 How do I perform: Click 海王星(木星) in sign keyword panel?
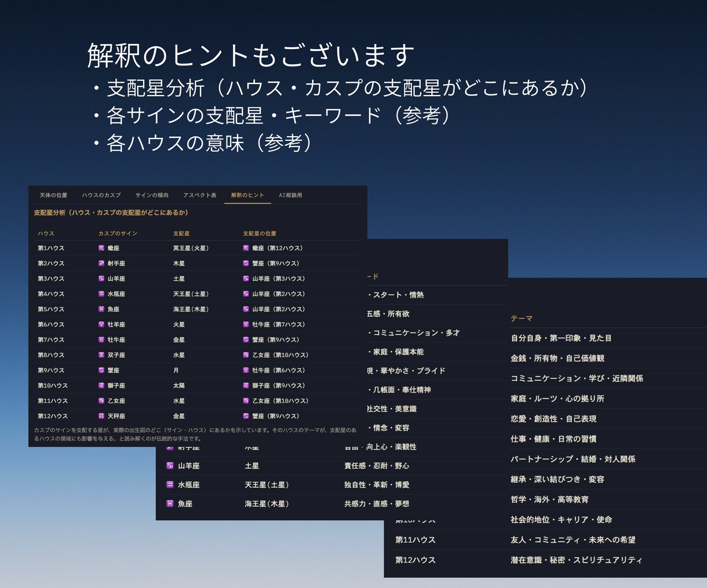click(267, 504)
